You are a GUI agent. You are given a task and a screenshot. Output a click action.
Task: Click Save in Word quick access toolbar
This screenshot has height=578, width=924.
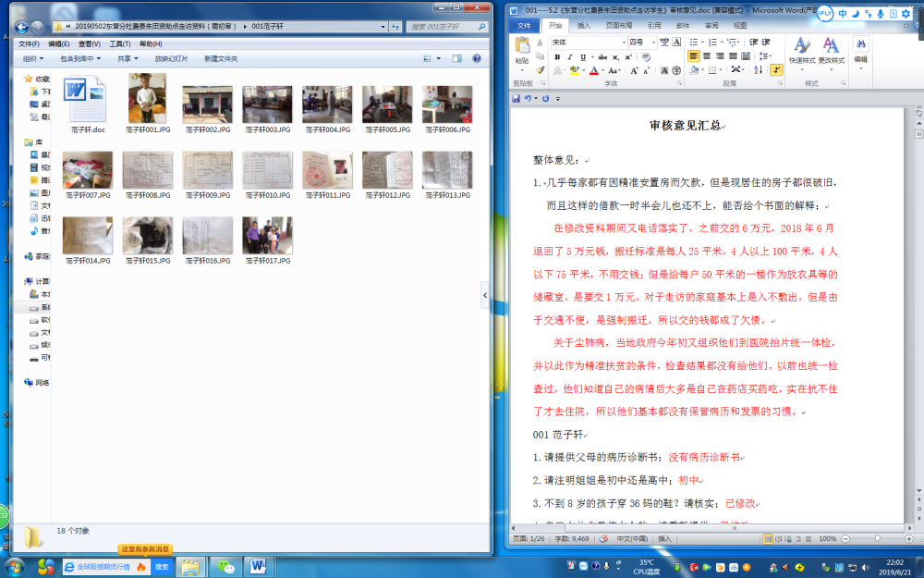pos(516,99)
